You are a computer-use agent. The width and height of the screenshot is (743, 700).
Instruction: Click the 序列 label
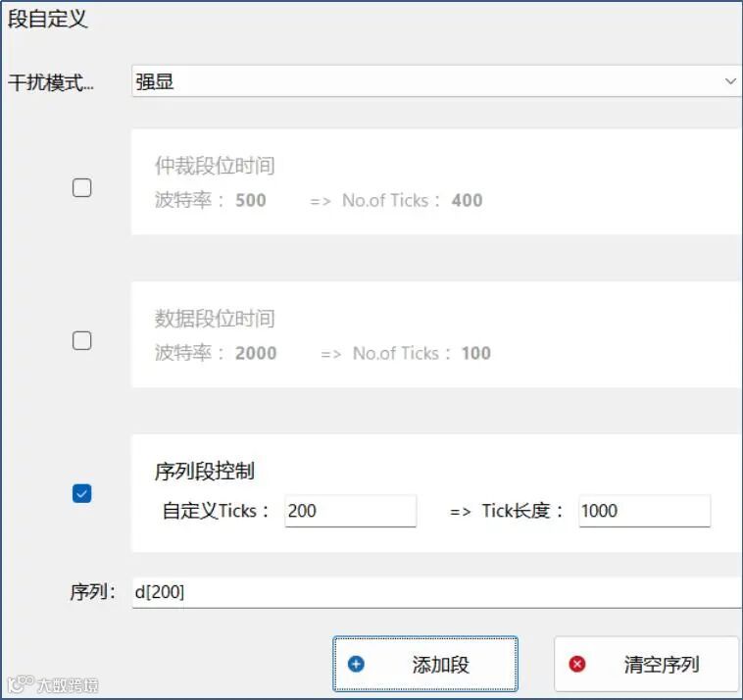92,592
